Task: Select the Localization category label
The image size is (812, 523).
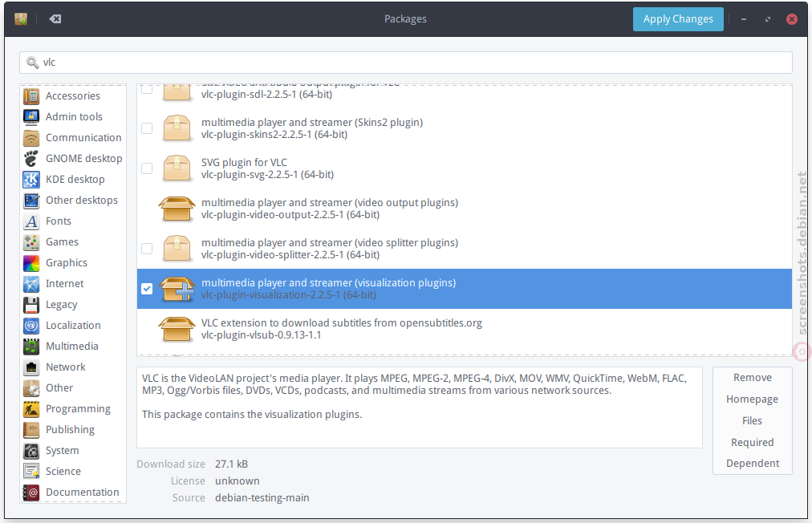Action: (73, 326)
